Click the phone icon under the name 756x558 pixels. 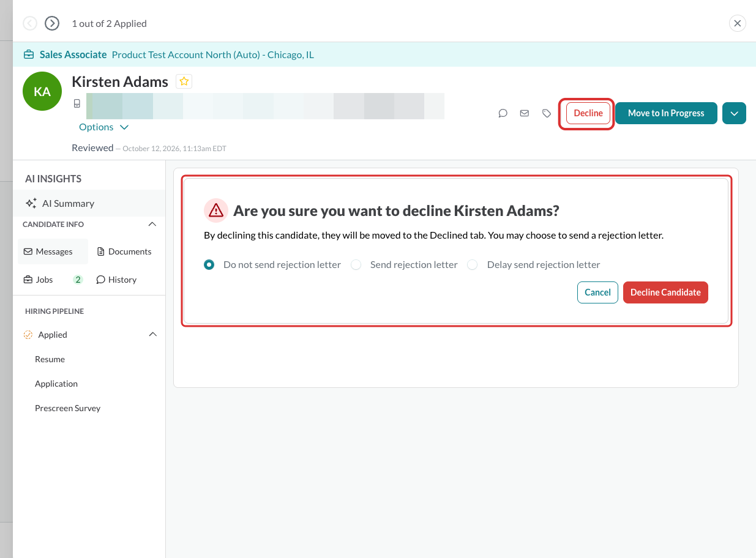coord(77,103)
